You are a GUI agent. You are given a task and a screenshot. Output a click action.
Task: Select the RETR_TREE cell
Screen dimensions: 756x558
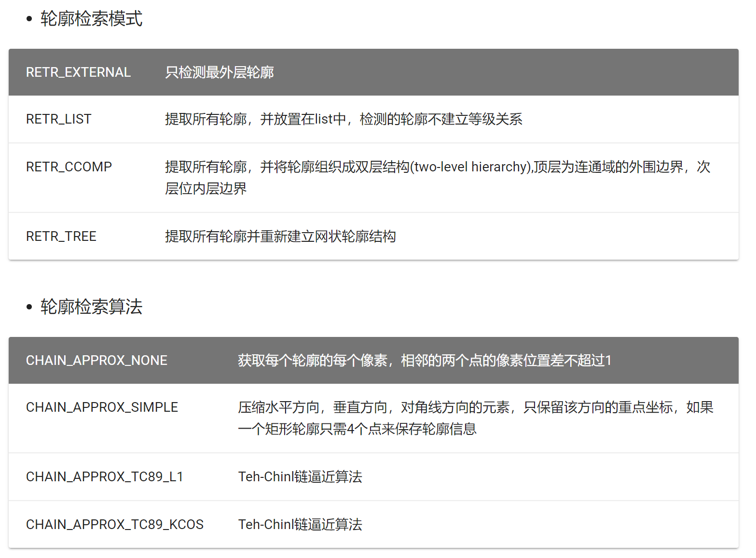coord(61,237)
